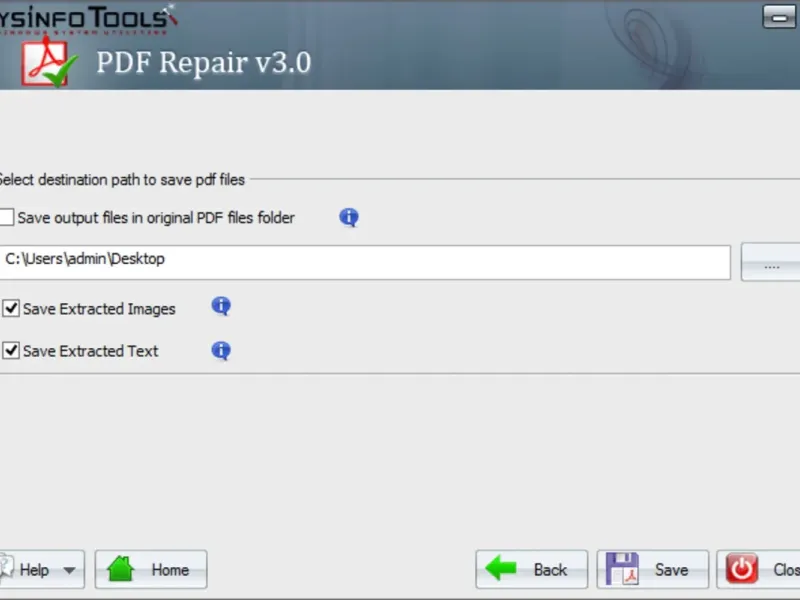The width and height of the screenshot is (800, 600).
Task: Expand the Help dropdown arrow
Action: click(x=69, y=570)
